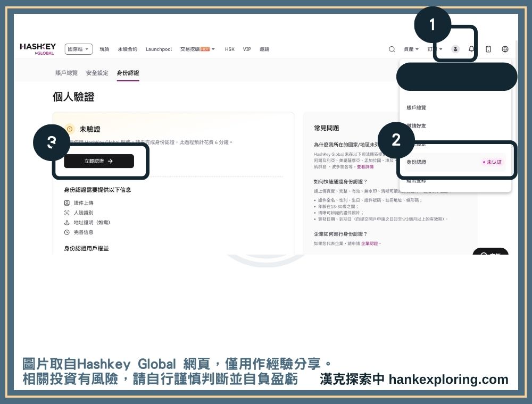Click the 身份認證用戶權益 heading
This screenshot has width=532, height=404.
87,248
